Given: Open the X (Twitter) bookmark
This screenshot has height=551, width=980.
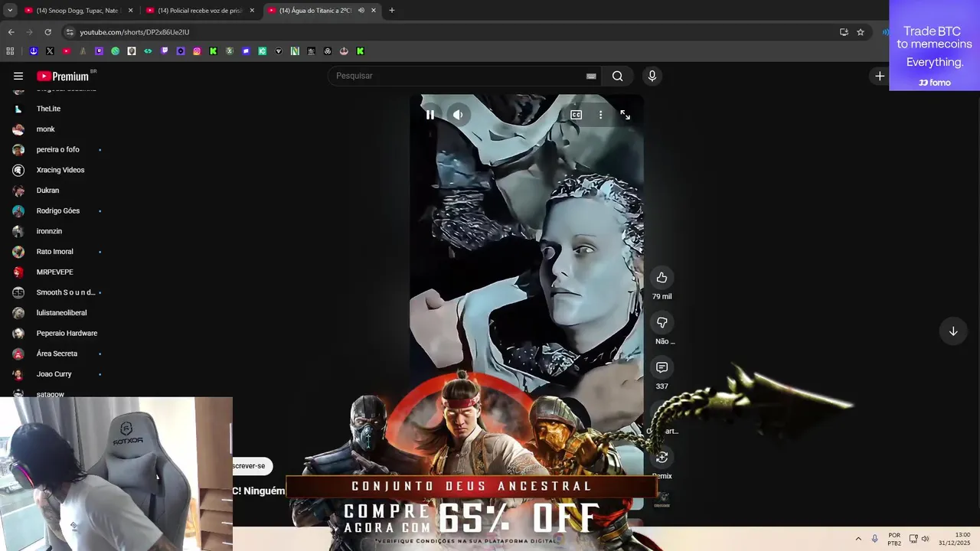Looking at the screenshot, I should pos(50,51).
